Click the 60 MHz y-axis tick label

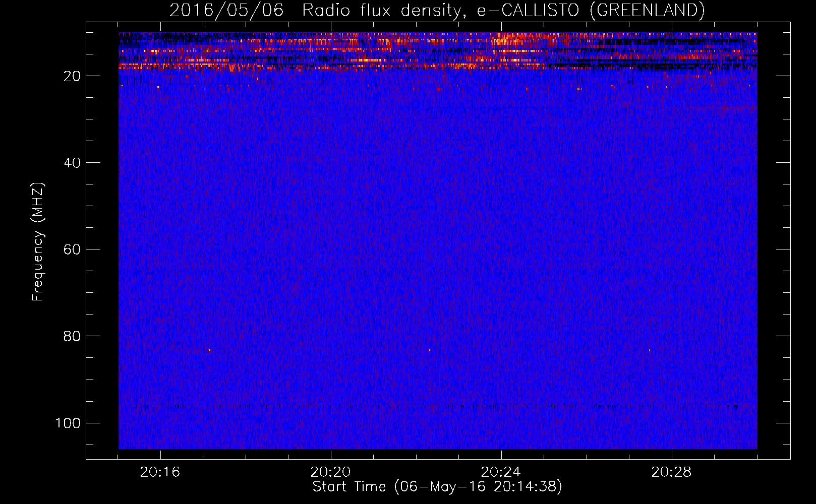[x=72, y=249]
